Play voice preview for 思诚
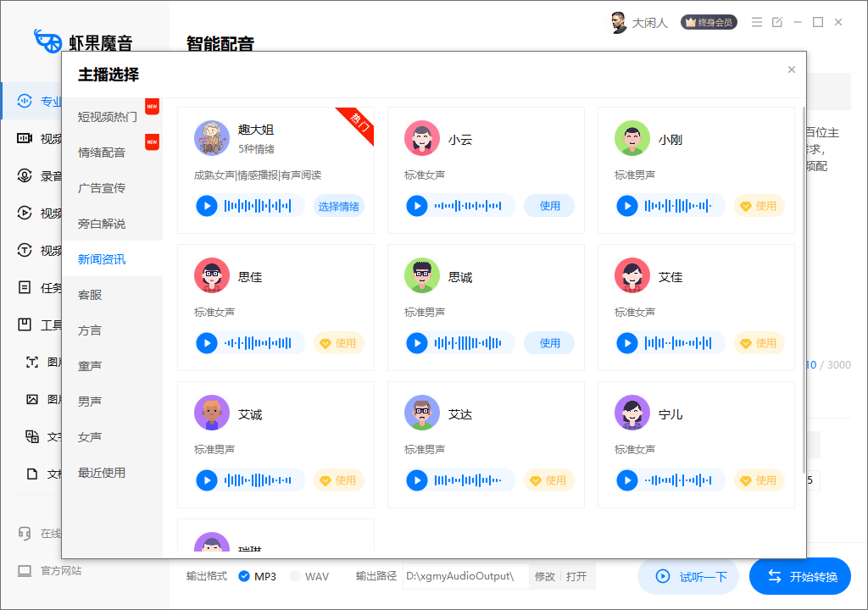 point(417,343)
